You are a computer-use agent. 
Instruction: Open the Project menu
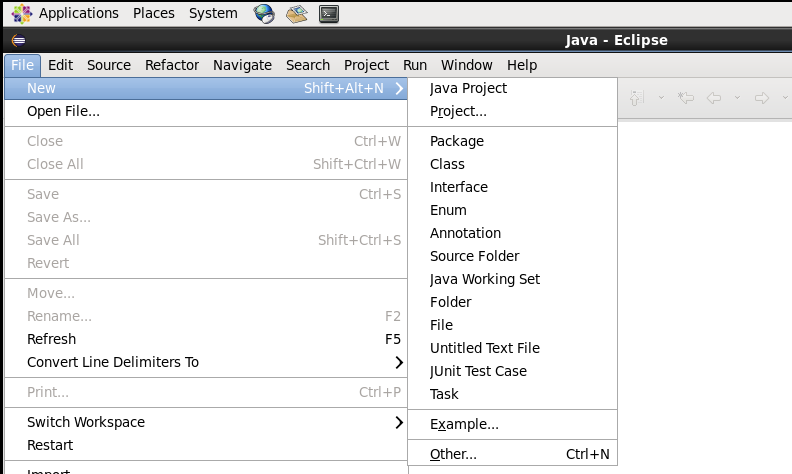click(x=366, y=65)
